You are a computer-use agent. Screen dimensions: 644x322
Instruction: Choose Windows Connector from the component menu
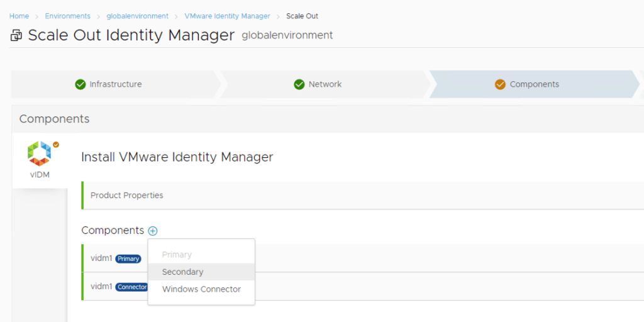(201, 289)
